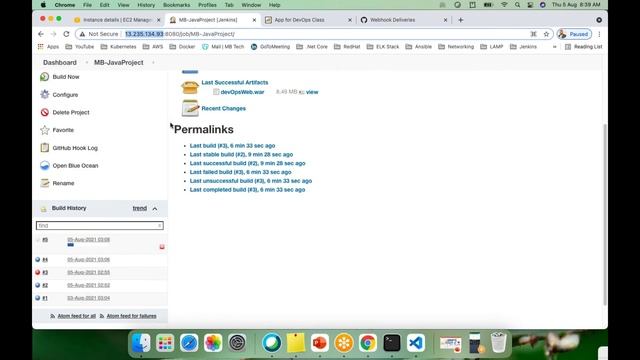The height and width of the screenshot is (360, 640).
Task: Open Recent Changes link
Action: point(224,108)
